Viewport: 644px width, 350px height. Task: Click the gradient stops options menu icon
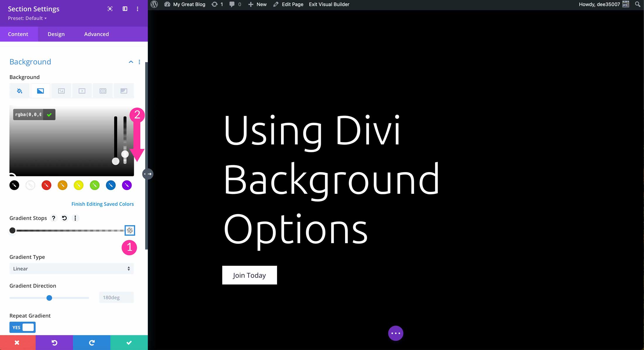(75, 218)
